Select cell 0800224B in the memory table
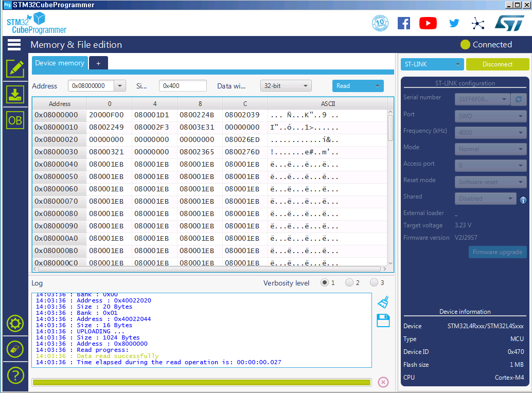532x393 pixels. [x=200, y=115]
